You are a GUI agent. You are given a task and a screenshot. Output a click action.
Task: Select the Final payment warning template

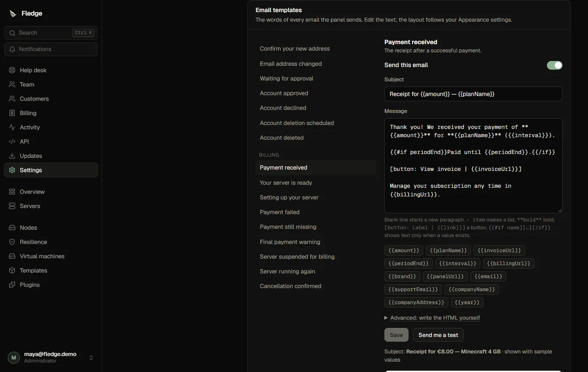[x=316, y=242]
